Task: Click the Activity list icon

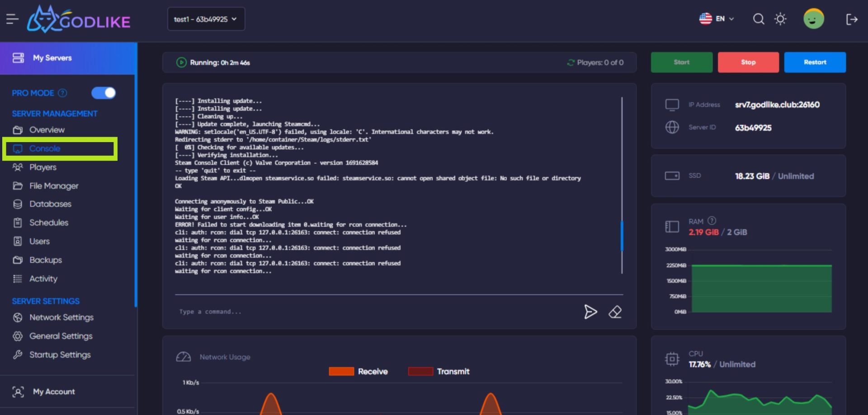Action: (x=18, y=279)
